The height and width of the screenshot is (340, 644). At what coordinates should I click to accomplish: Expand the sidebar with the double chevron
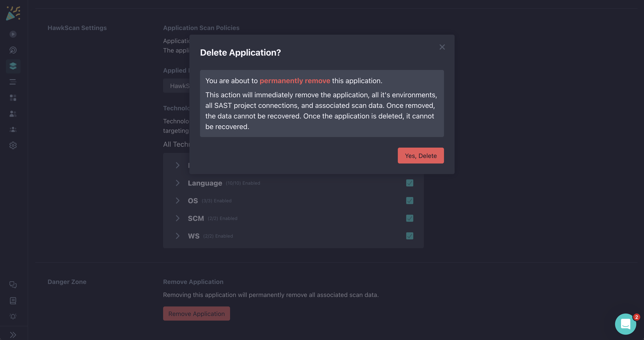tap(13, 334)
